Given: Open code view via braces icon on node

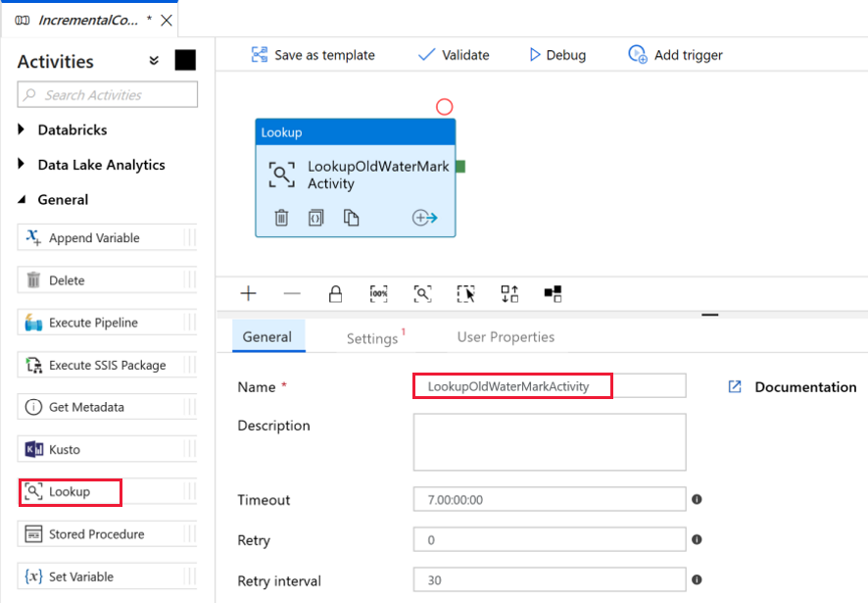Looking at the screenshot, I should (315, 218).
